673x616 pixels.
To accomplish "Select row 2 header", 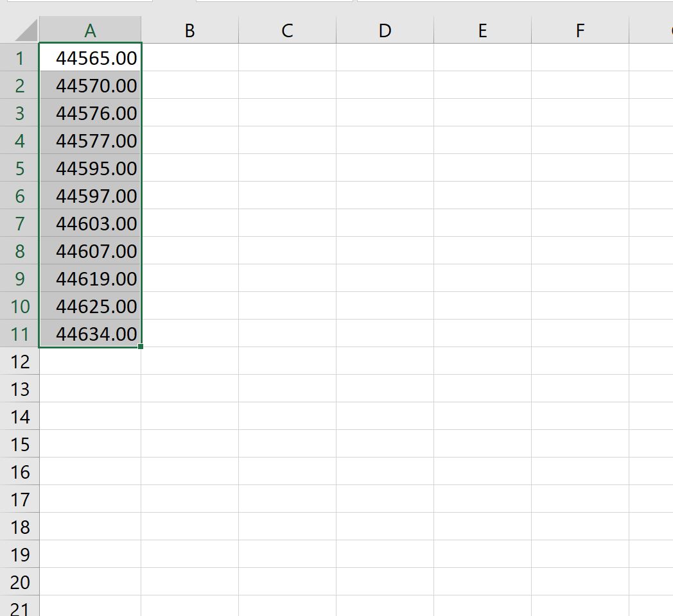I will click(x=19, y=85).
